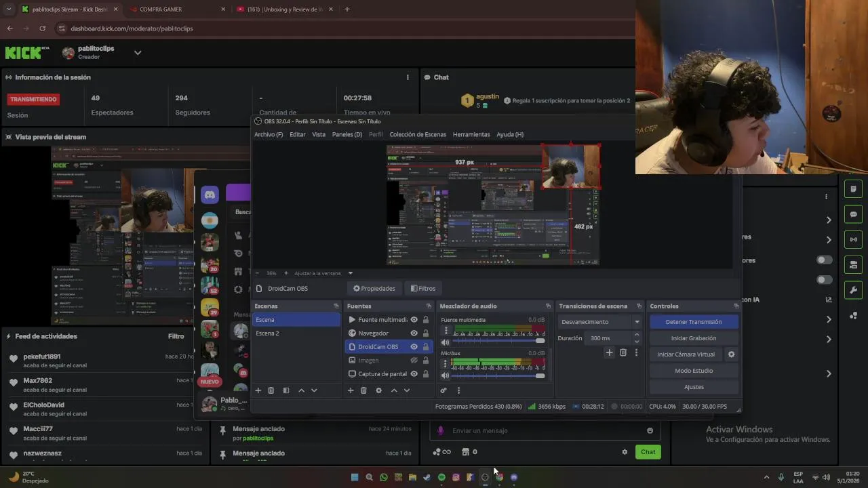Toggle visibility of Navegador source
Viewport: 868px width, 488px height.
(414, 333)
